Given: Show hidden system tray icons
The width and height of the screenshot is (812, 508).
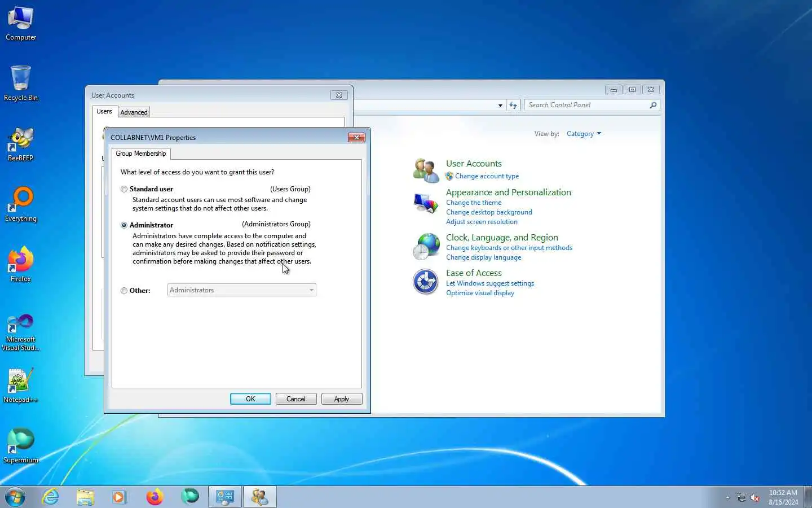Looking at the screenshot, I should [728, 497].
